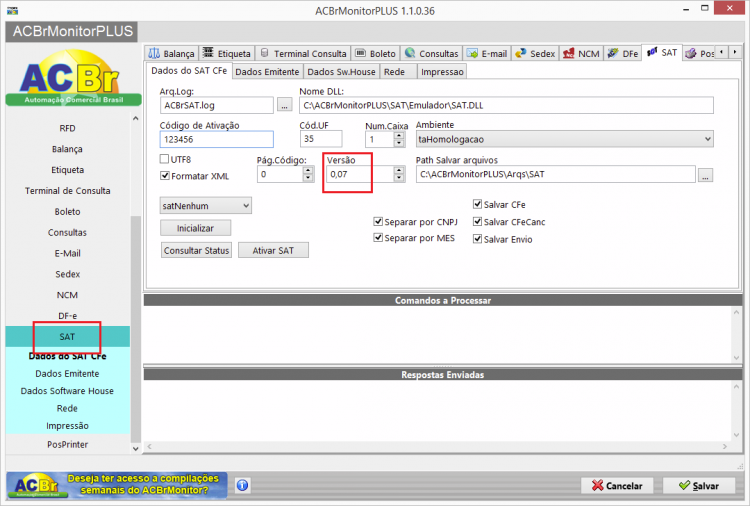Viewport: 750px width, 506px height.
Task: Click the weekly builds ACBr banner
Action: tap(117, 485)
